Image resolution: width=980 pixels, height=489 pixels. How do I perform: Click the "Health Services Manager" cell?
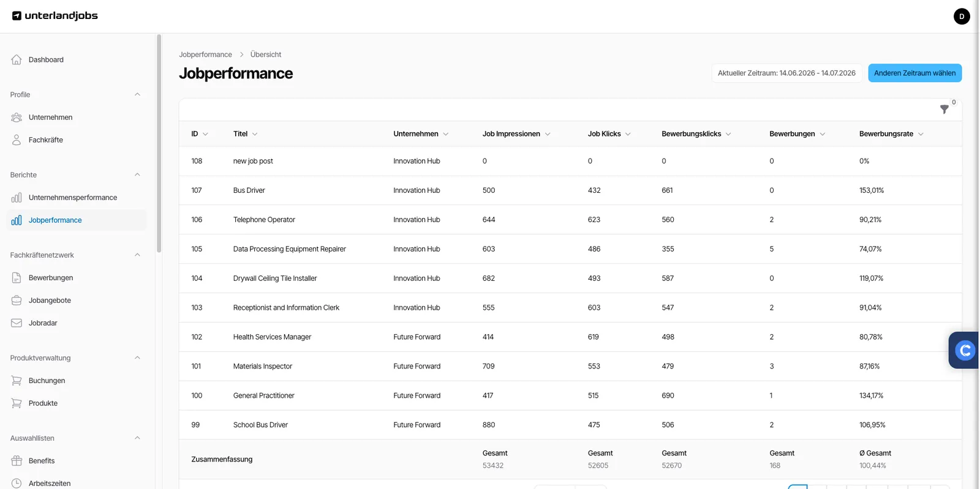click(x=272, y=337)
